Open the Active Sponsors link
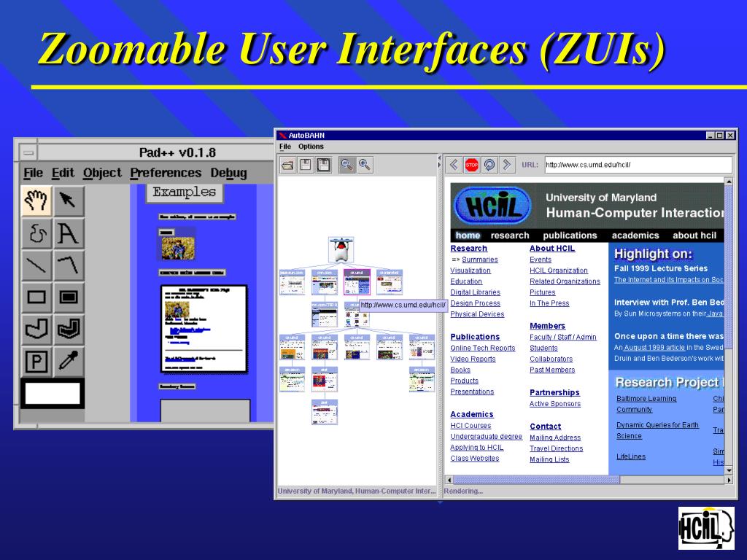 coord(555,404)
